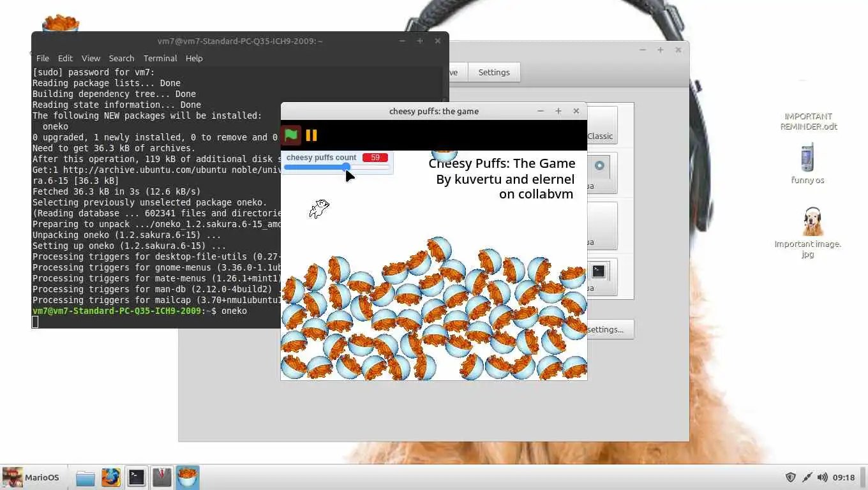The height and width of the screenshot is (490, 868).
Task: Click the red 59 count value
Action: (375, 158)
